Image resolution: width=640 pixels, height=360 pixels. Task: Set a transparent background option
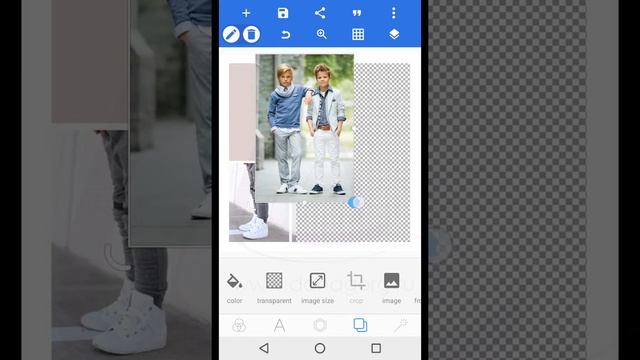[x=274, y=287]
